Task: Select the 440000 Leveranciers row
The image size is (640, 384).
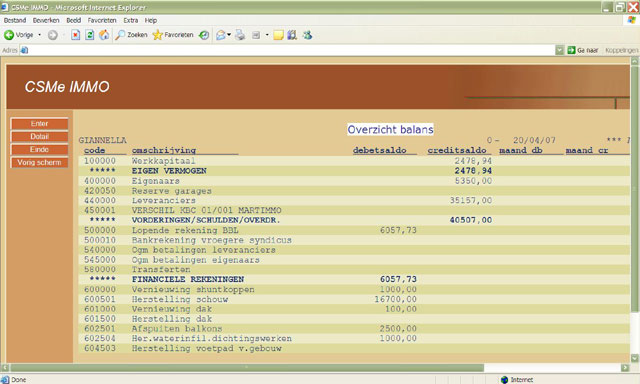Action: tap(354, 200)
